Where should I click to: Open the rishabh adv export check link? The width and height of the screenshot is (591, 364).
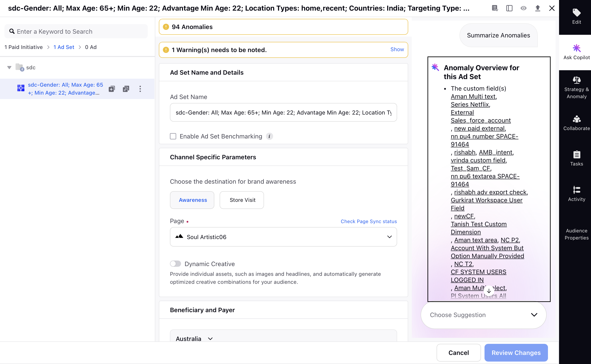[490, 192]
